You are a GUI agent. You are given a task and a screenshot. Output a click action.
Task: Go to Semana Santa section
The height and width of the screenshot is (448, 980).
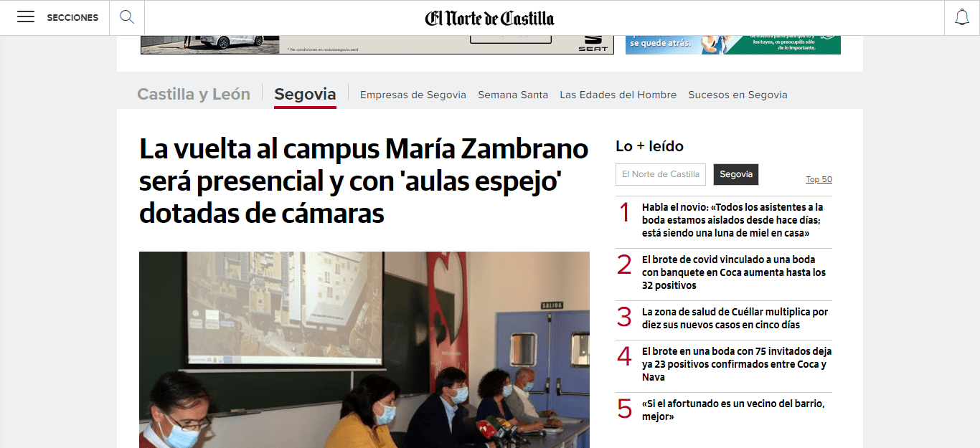tap(513, 95)
